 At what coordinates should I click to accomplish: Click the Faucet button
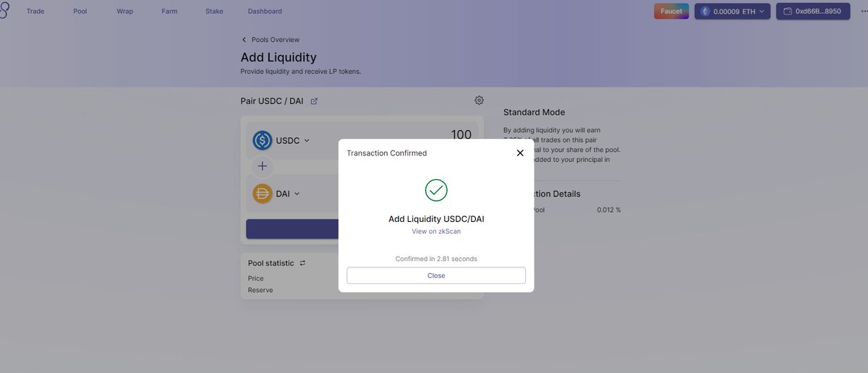pyautogui.click(x=671, y=12)
